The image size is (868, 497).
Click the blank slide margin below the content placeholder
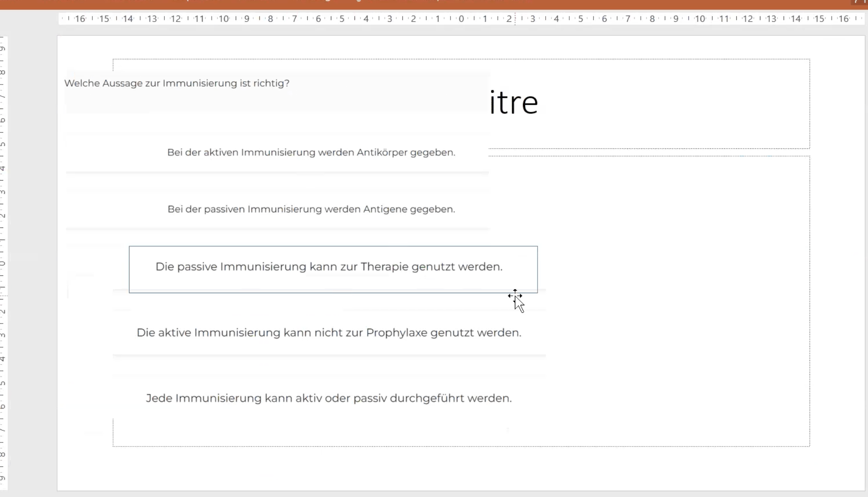coord(447,469)
